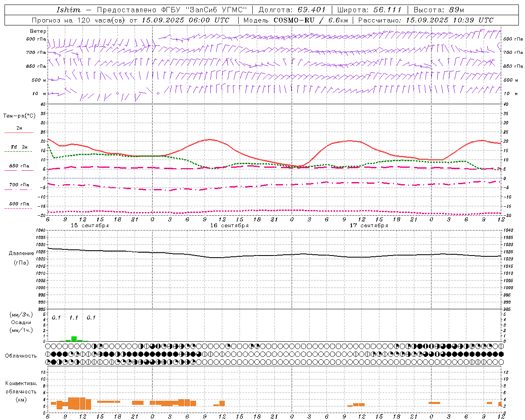
Task: Click the "Долгота: 69.401" longitude value
Action: point(292,10)
